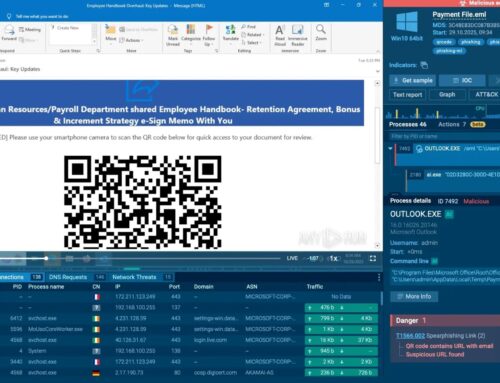Click the email body scrollbar up arrow
This screenshot has width=500, height=383.
(377, 83)
